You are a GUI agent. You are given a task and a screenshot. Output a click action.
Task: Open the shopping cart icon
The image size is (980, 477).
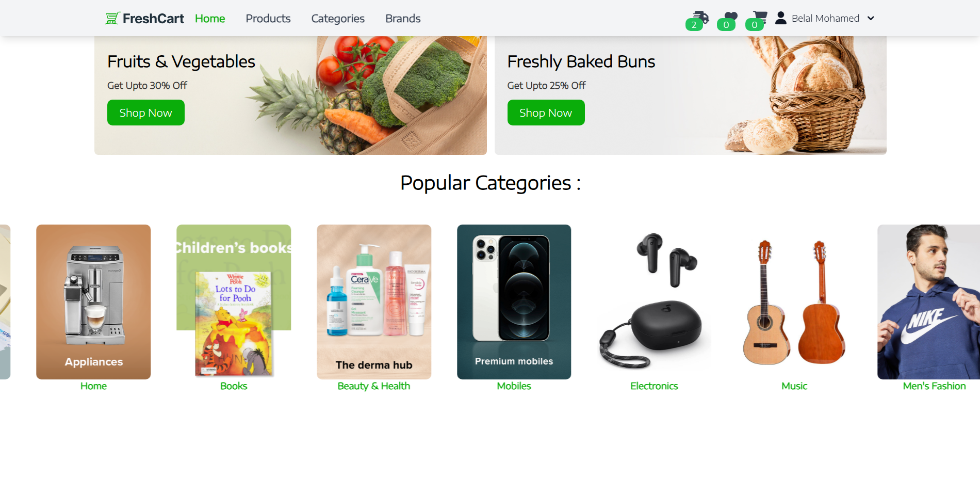(x=760, y=17)
